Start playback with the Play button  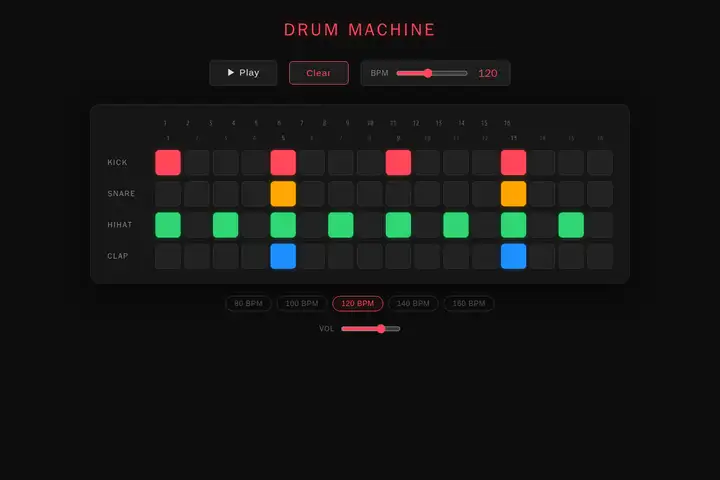point(243,73)
